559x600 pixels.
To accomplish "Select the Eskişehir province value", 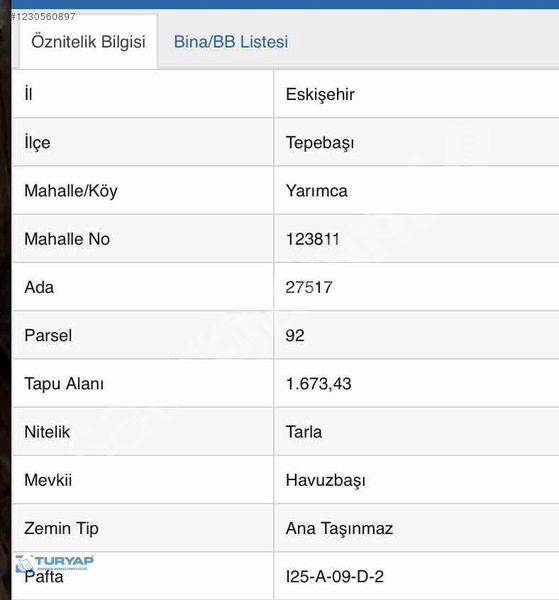I will coord(320,95).
